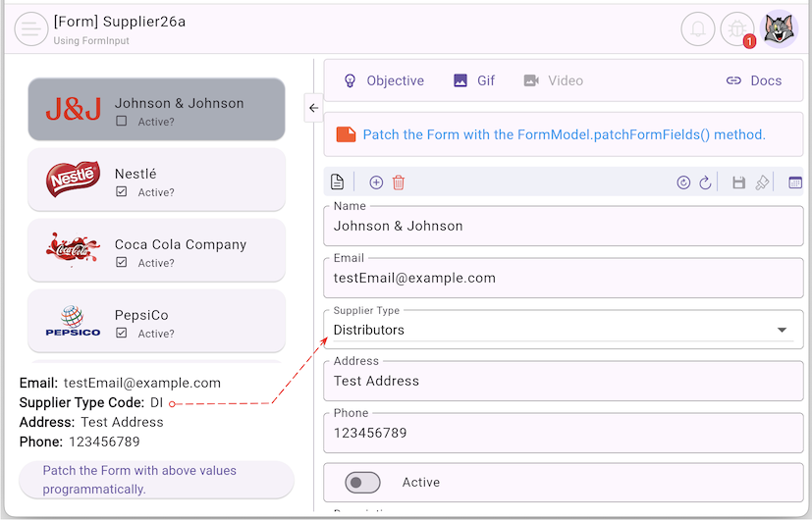The width and height of the screenshot is (812, 520).
Task: Click the notifications bell icon
Action: coord(697,29)
